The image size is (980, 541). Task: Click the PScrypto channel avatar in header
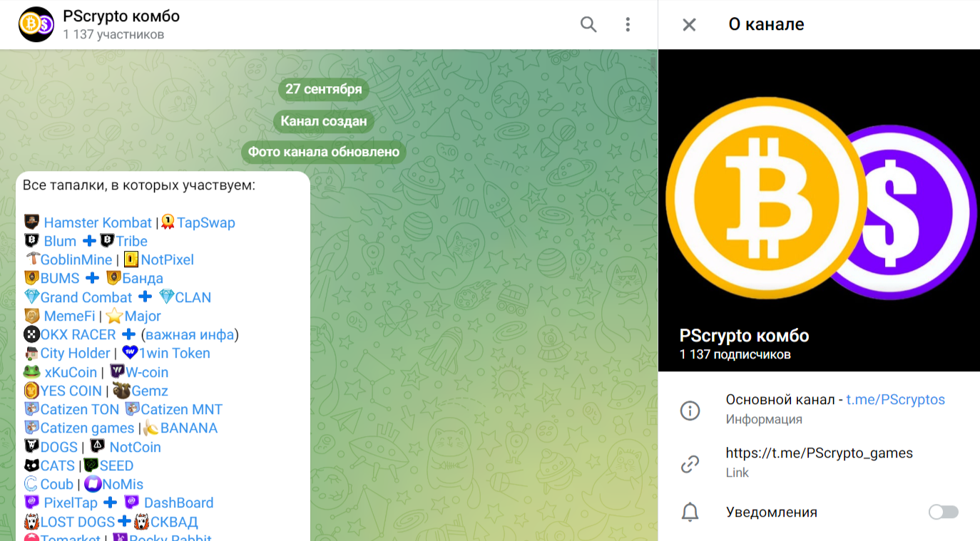tap(36, 24)
